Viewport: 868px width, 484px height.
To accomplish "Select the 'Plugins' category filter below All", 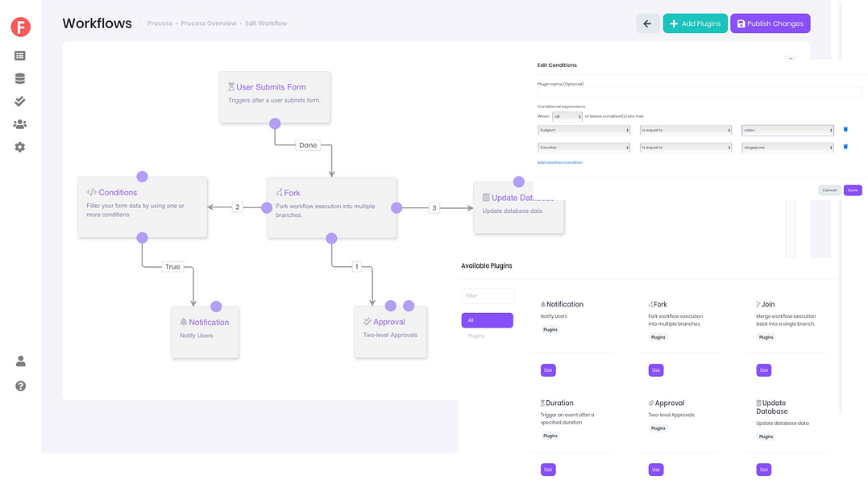I will point(476,336).
